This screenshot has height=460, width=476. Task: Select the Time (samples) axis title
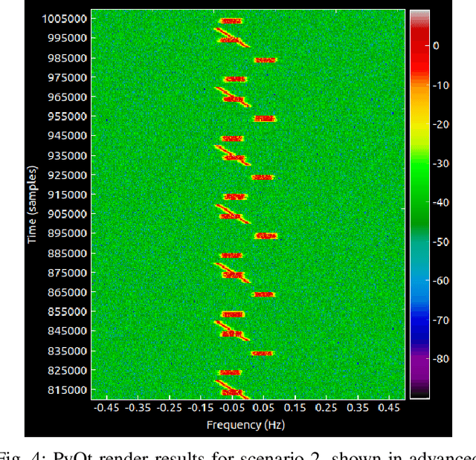tap(33, 204)
